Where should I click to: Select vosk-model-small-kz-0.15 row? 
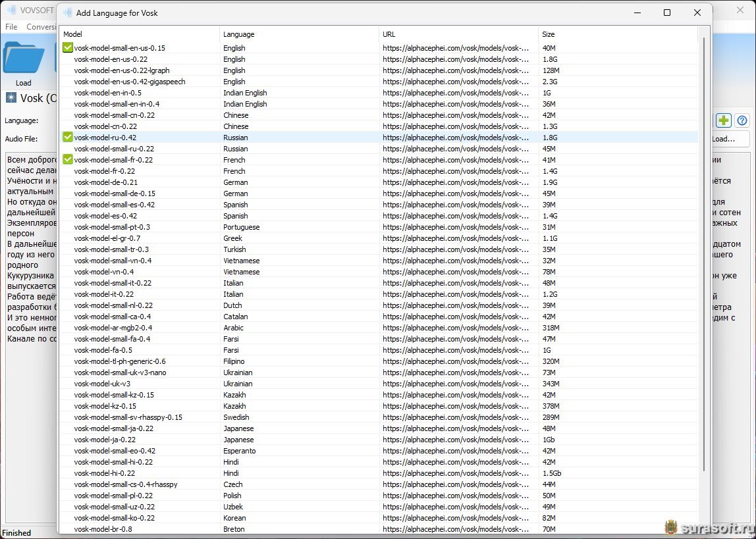point(379,394)
